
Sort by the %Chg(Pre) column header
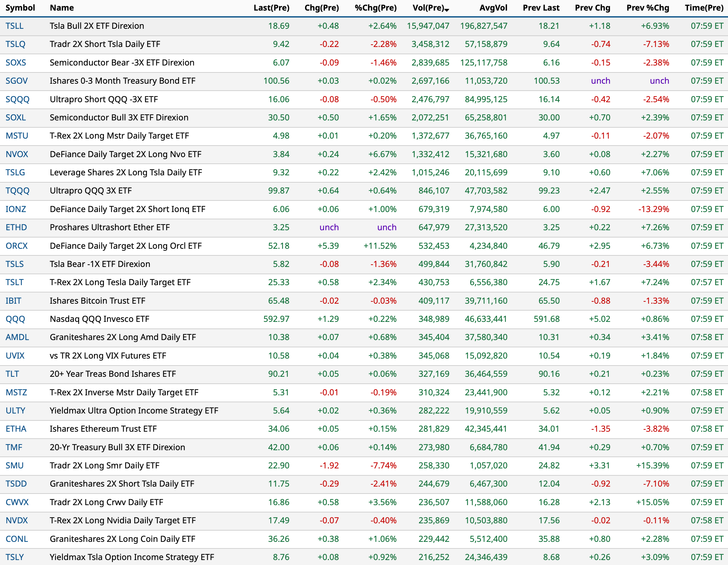(375, 8)
